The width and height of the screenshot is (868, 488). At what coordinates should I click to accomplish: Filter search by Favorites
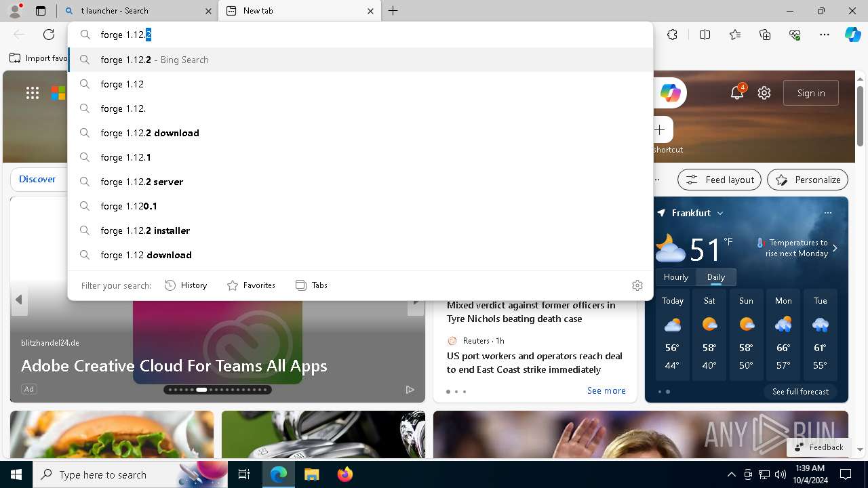(251, 285)
